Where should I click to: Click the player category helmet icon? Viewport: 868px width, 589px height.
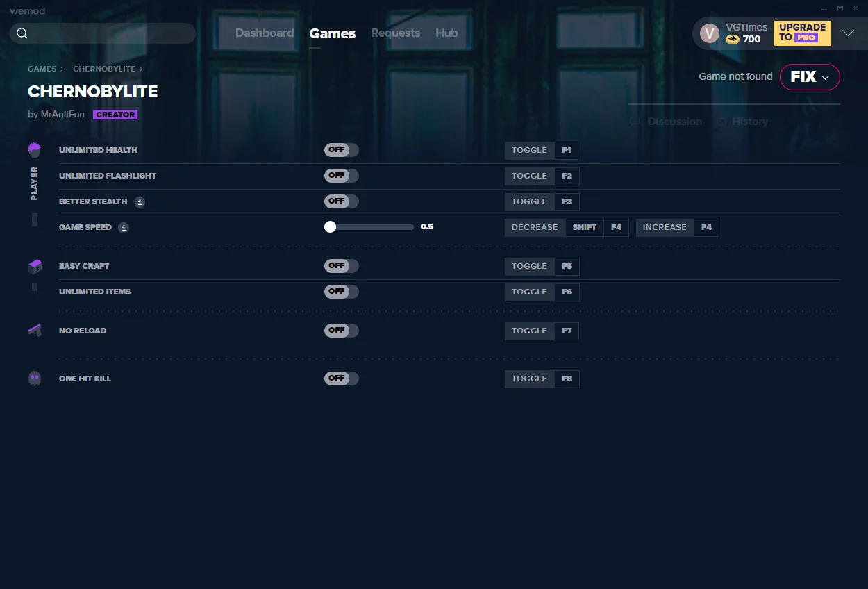point(35,150)
